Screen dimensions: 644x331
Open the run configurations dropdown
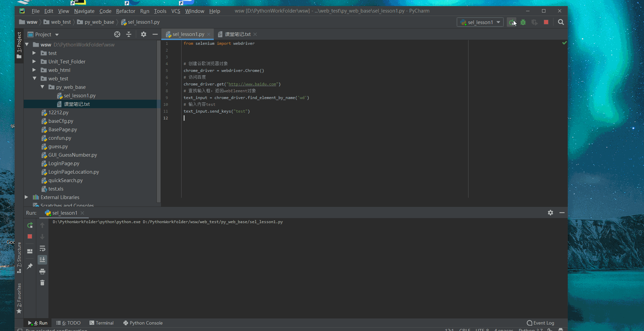click(x=498, y=22)
